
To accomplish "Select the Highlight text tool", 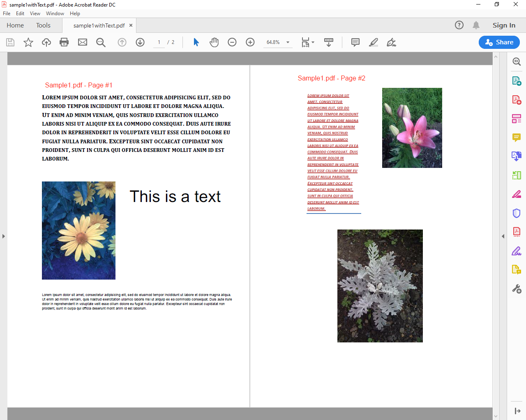I will click(x=373, y=42).
